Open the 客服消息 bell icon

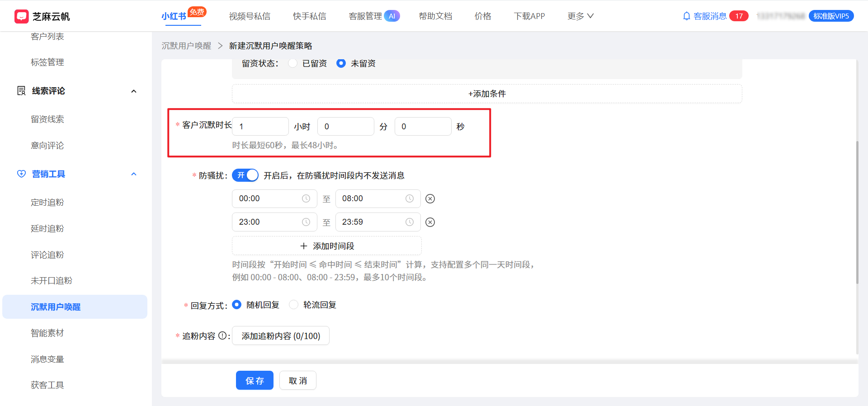[x=686, y=16]
